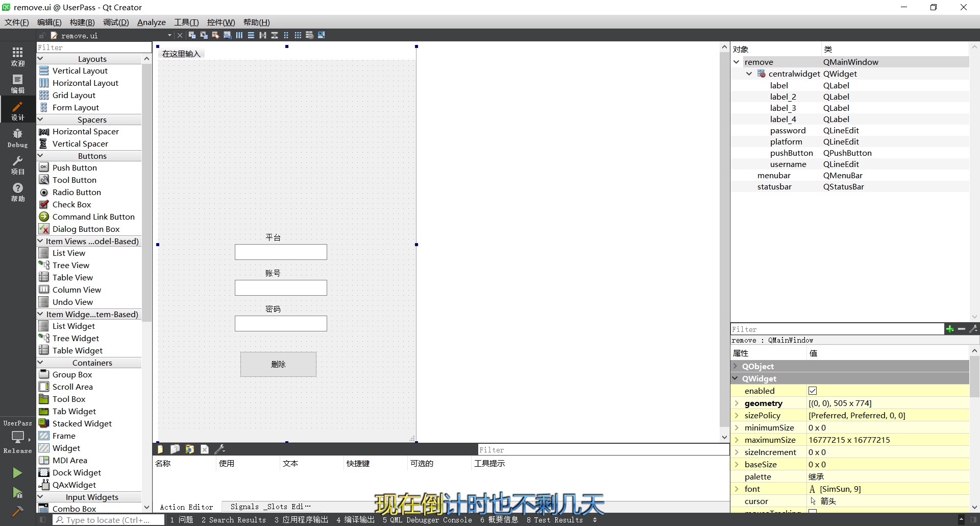
Task: Collapse Item Views (Model-Based) category
Action: [x=40, y=241]
